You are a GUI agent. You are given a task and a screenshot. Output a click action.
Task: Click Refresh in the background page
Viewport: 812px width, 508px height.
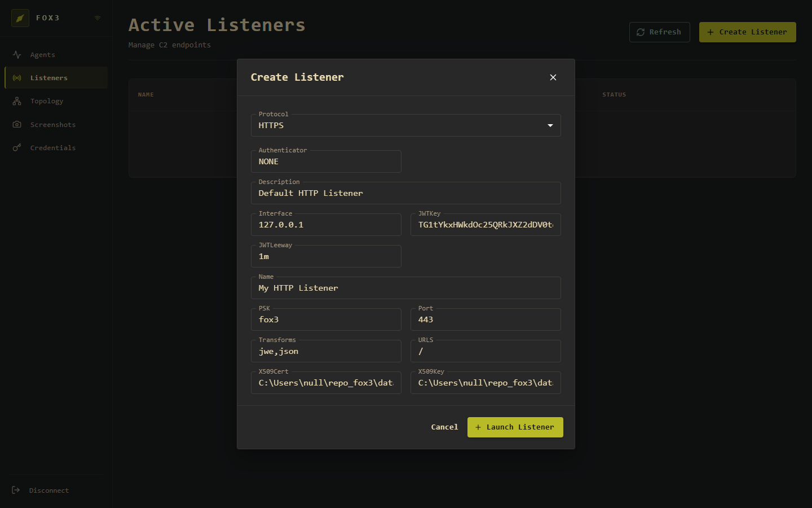pos(659,32)
